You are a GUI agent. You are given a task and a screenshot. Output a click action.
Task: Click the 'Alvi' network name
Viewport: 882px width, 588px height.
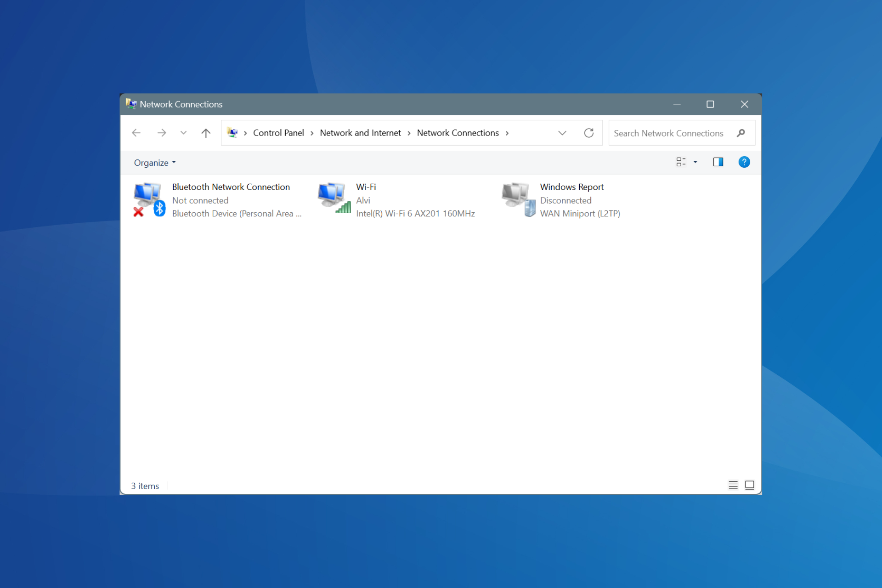tap(363, 200)
